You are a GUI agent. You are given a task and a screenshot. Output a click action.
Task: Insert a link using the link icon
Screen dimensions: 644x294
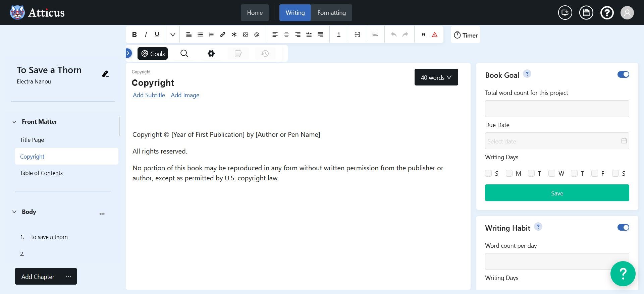click(223, 35)
